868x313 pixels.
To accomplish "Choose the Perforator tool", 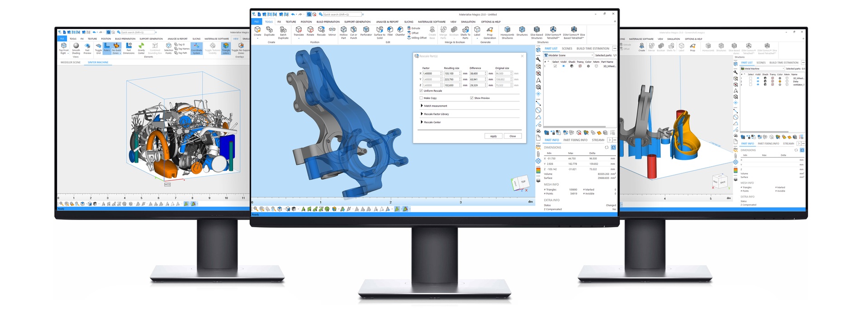I will click(x=366, y=31).
